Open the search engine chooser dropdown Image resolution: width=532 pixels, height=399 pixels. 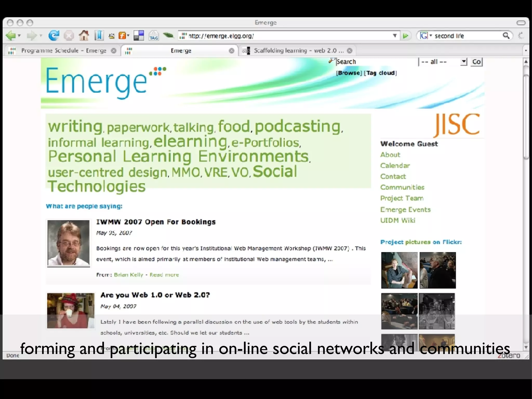click(430, 36)
